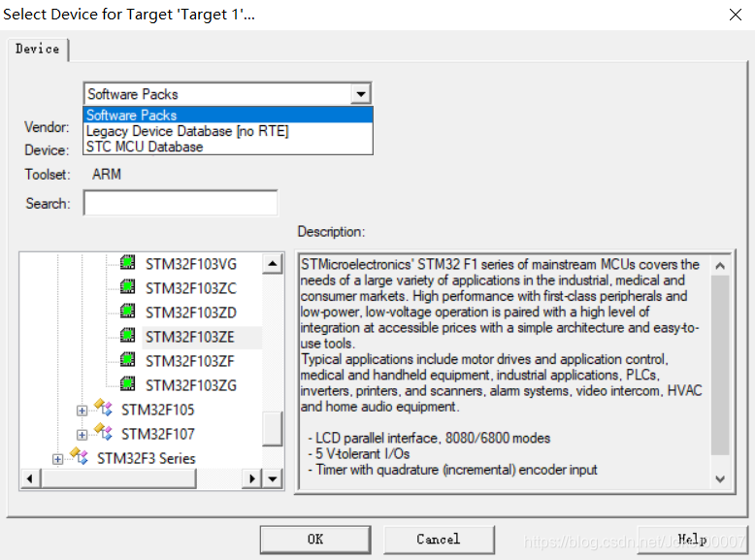This screenshot has height=560, width=755.
Task: Click the STM32F103VG chip icon
Action: (x=127, y=262)
